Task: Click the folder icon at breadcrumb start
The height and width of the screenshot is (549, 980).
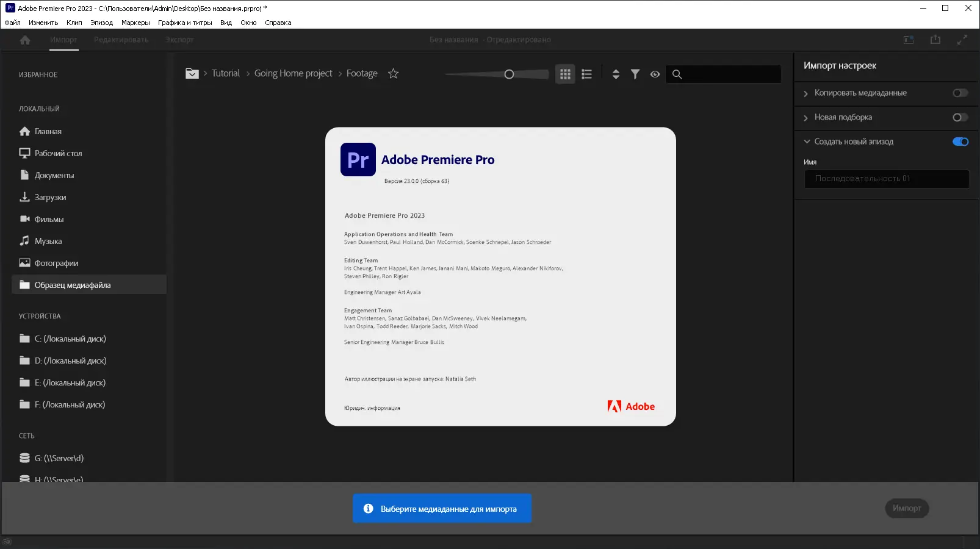Action: pos(192,74)
